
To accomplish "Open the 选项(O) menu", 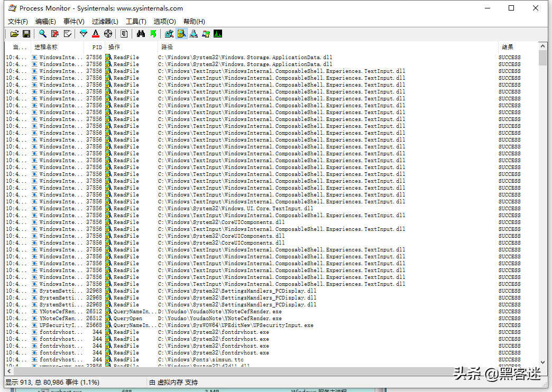I will click(165, 22).
